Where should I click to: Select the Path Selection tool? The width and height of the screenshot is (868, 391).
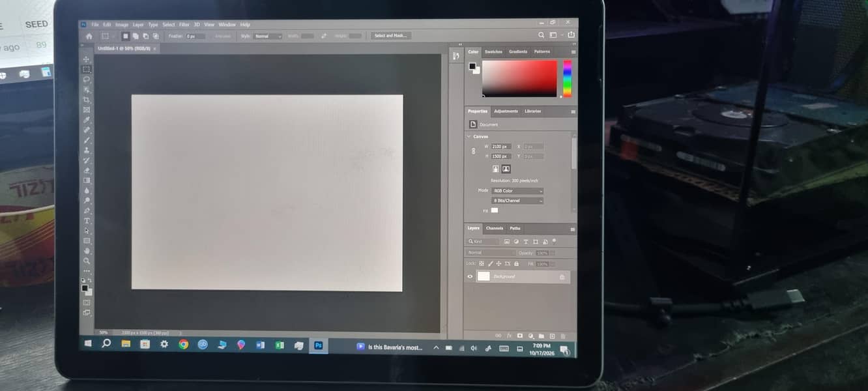click(86, 231)
